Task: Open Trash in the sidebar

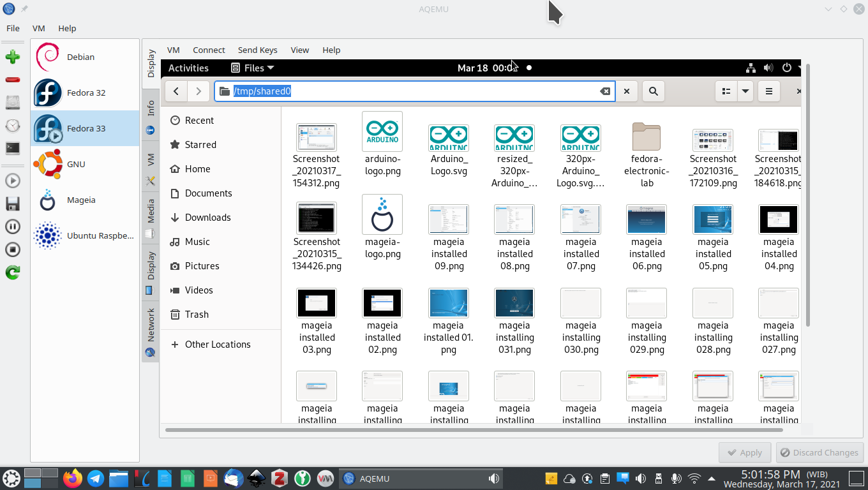Action: click(x=221, y=315)
